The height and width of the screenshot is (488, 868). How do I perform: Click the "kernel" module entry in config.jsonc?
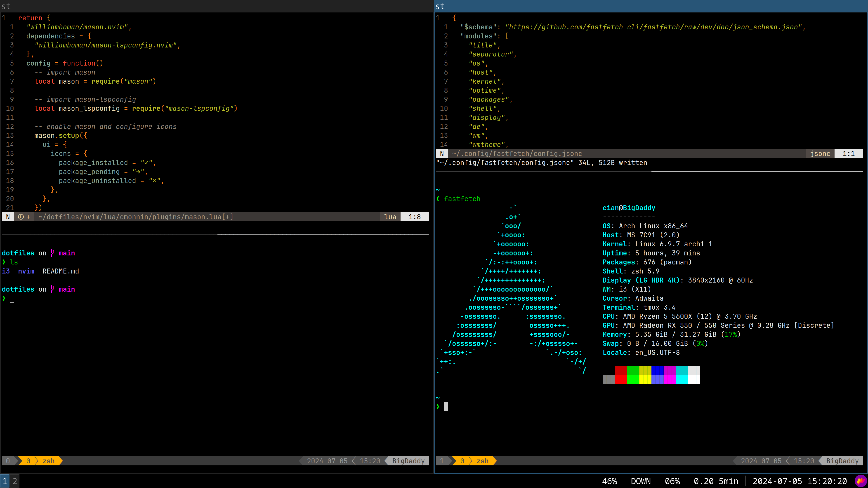pos(485,82)
